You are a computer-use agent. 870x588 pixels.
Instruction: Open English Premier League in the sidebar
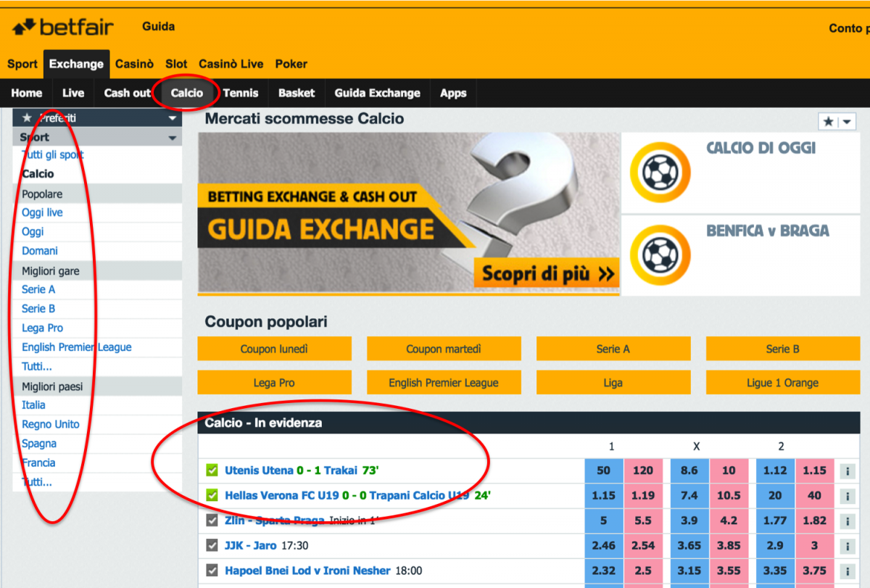pyautogui.click(x=77, y=347)
